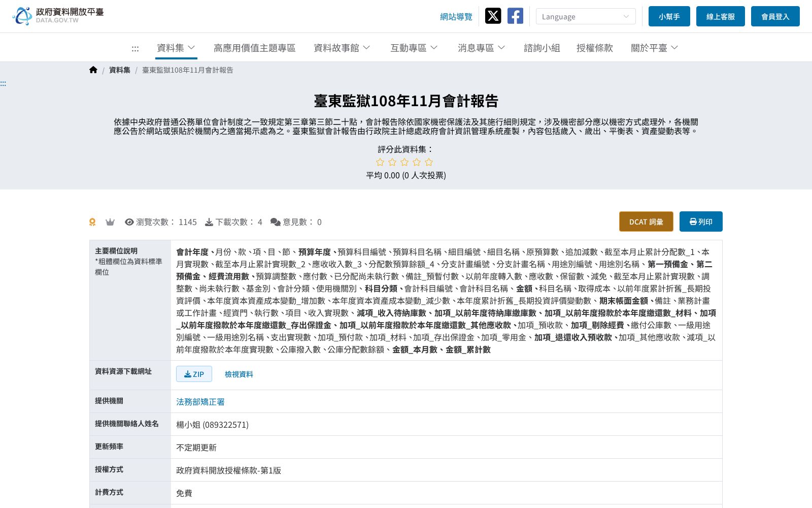The height and width of the screenshot is (508, 812).
Task: Expand the 資料集 menu
Action: click(x=176, y=48)
